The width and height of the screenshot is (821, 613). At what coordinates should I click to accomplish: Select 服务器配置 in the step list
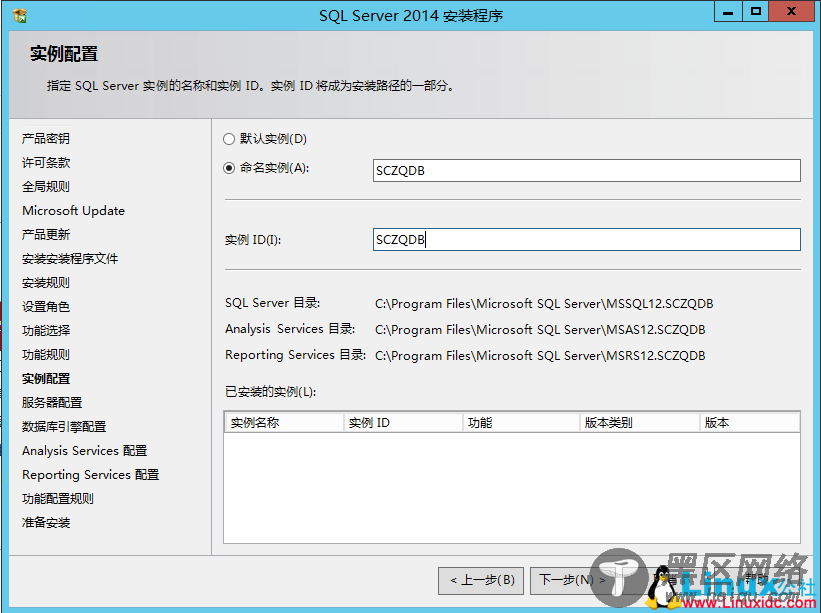click(x=52, y=403)
